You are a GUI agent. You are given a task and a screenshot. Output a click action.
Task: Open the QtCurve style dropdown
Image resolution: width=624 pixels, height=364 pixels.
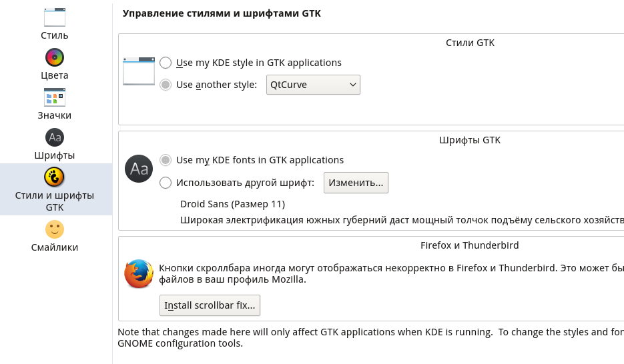[313, 85]
